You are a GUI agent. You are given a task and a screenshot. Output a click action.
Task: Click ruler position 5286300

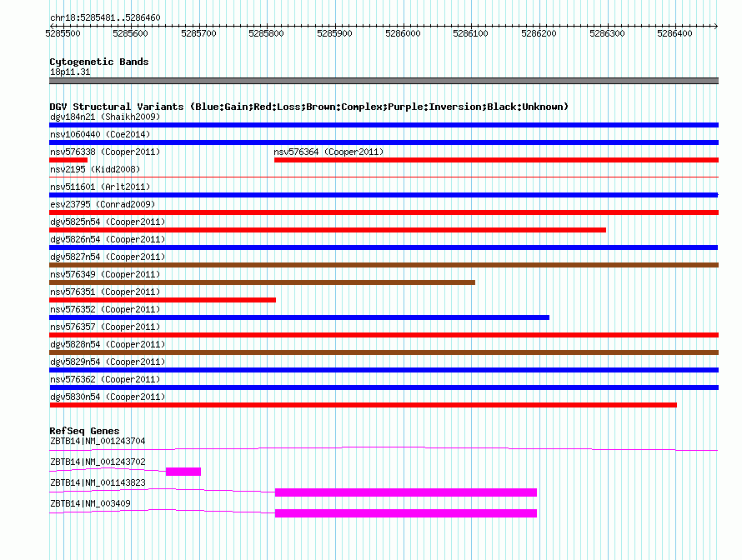click(x=607, y=33)
